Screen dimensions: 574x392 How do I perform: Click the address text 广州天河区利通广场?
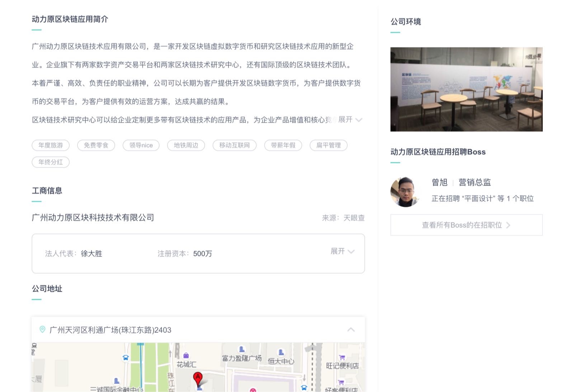coord(110,330)
